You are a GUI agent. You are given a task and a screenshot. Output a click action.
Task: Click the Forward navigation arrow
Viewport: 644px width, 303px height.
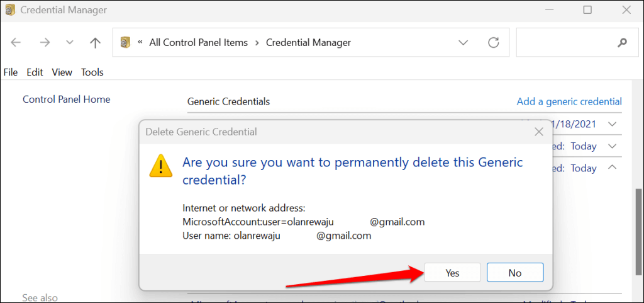[45, 43]
